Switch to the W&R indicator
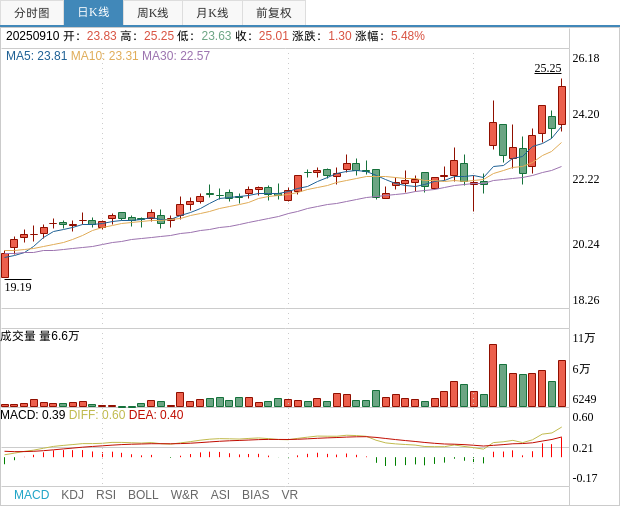Screen dimensions: 620x506 coord(184,495)
